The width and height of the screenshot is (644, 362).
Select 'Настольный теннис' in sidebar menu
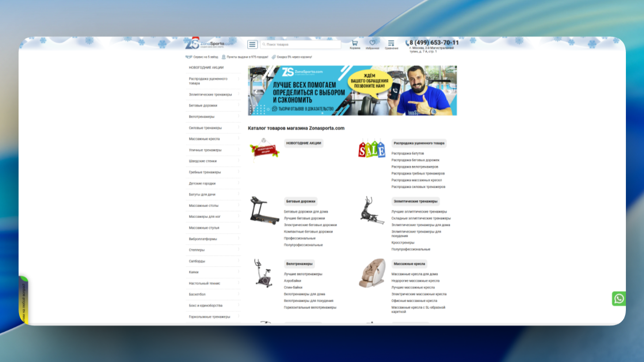point(204,283)
